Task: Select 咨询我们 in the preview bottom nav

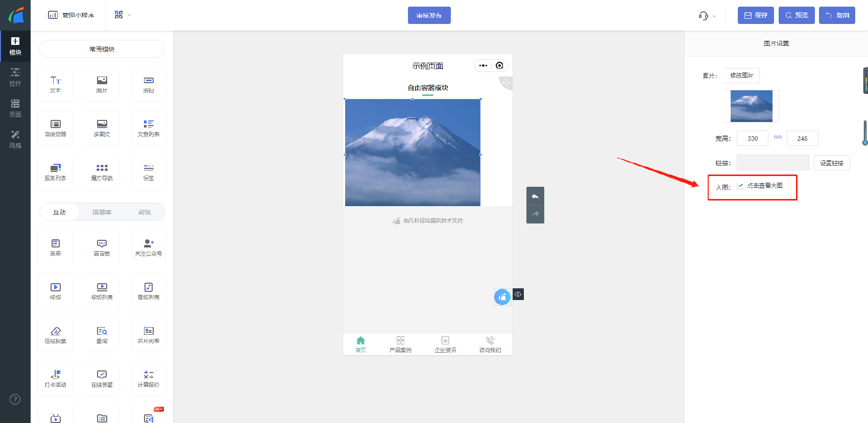Action: point(490,344)
